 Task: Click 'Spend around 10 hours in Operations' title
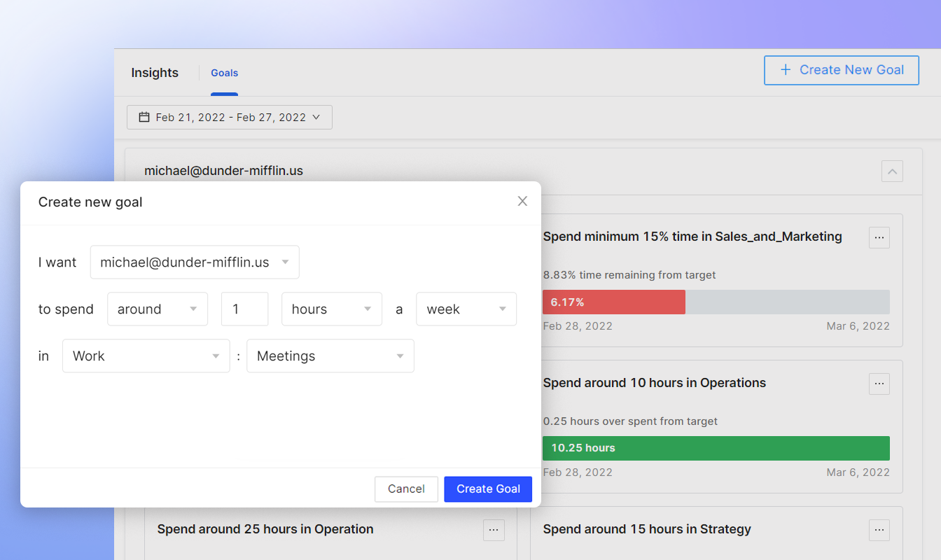pyautogui.click(x=655, y=383)
